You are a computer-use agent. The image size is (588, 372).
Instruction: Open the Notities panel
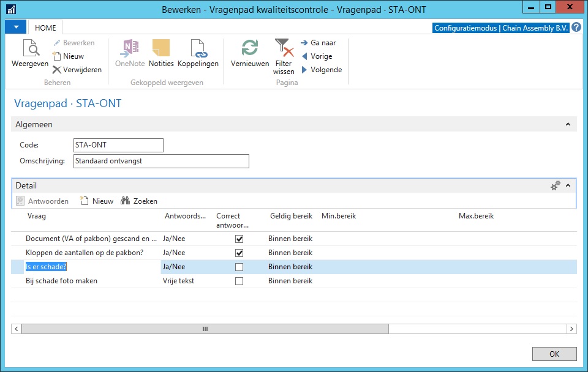pos(161,53)
